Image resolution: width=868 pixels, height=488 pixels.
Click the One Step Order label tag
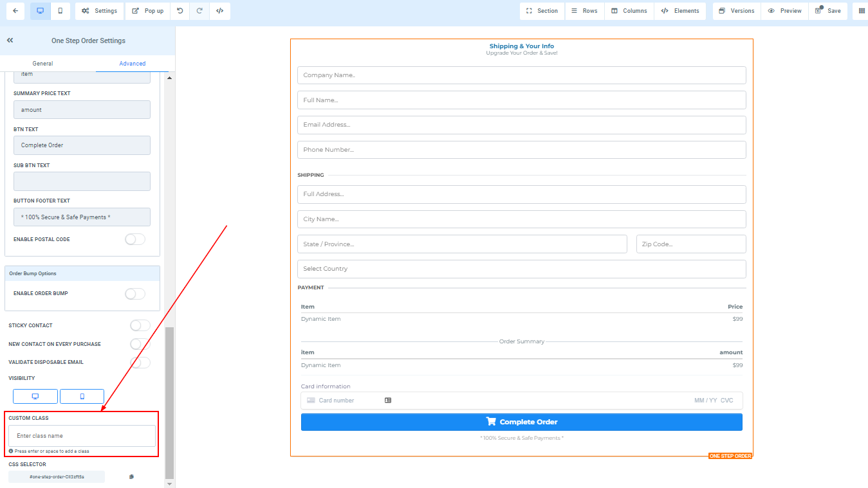tap(730, 456)
